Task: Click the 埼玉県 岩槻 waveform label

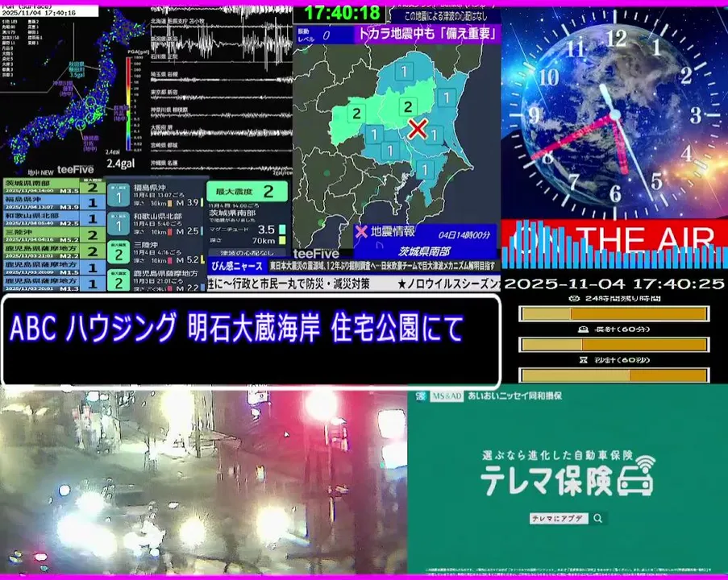Action: 164,74
